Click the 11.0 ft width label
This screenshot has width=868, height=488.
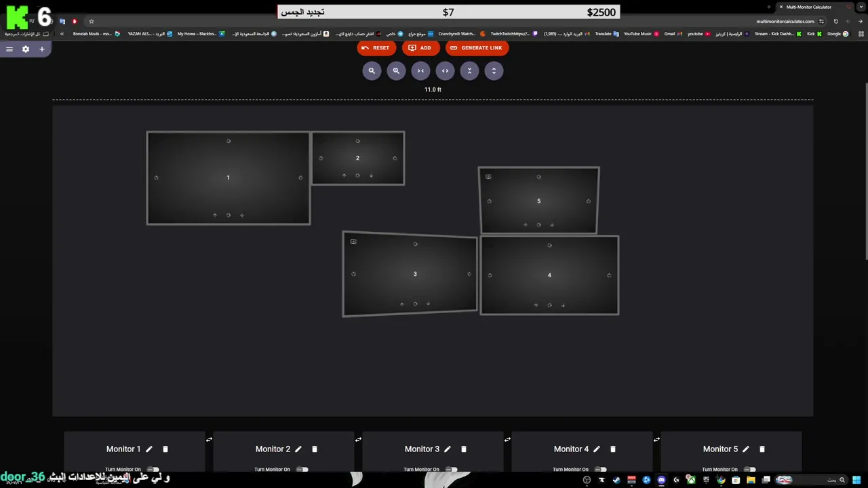[x=433, y=89]
